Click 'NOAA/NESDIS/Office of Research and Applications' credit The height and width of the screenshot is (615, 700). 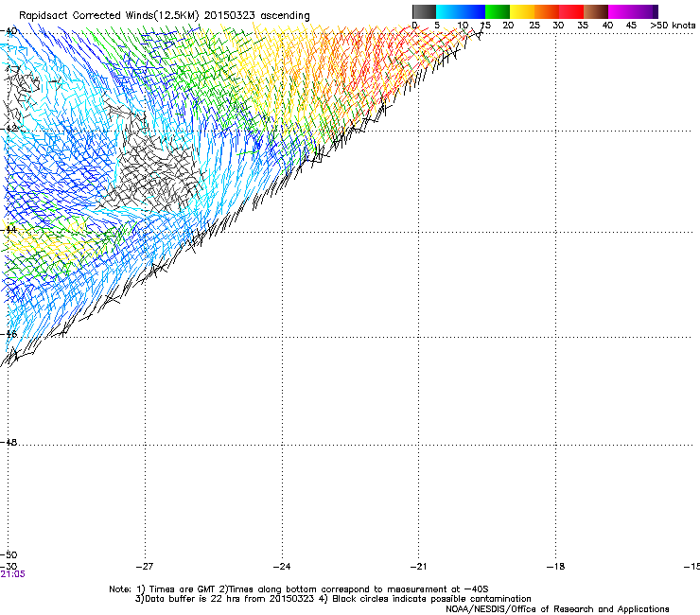557,609
